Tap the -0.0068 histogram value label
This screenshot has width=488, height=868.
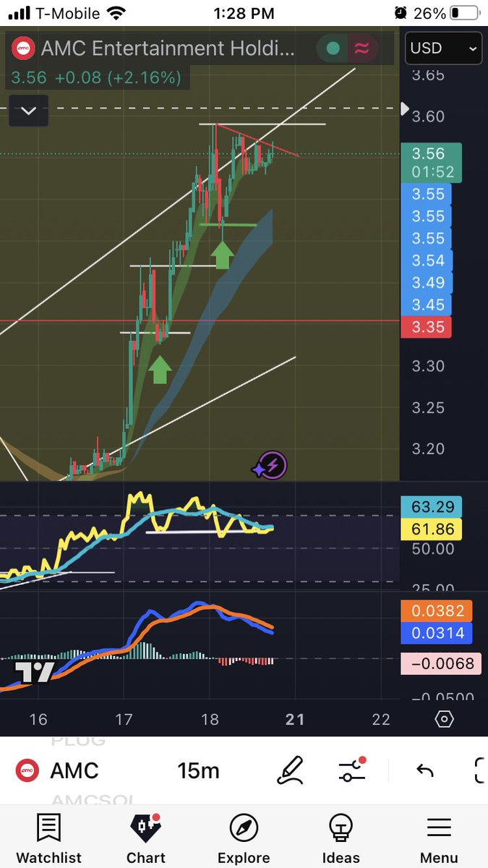click(440, 663)
